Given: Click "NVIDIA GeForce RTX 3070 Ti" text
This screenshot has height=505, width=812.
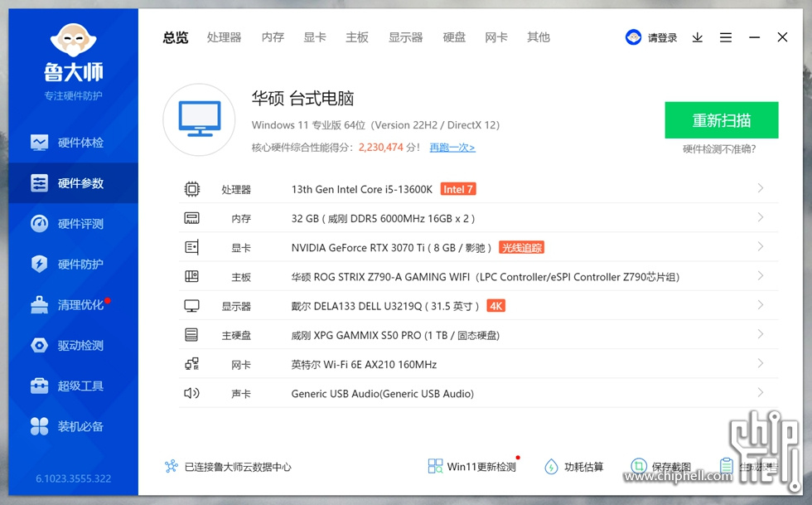Looking at the screenshot, I should (x=357, y=248).
